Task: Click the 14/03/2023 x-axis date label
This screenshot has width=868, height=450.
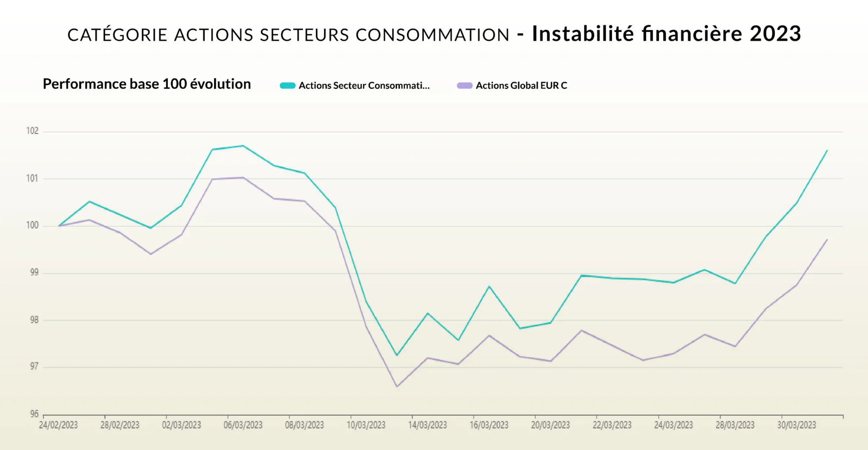Action: point(428,425)
